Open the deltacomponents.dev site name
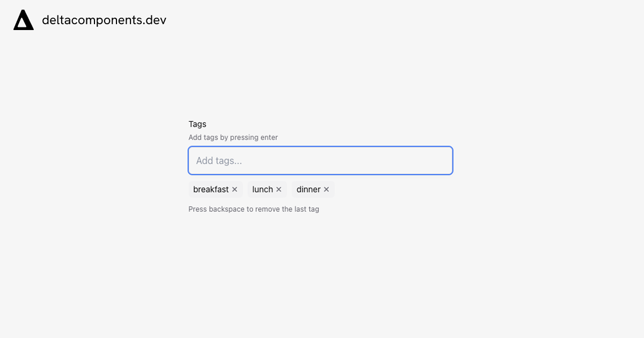 click(104, 20)
